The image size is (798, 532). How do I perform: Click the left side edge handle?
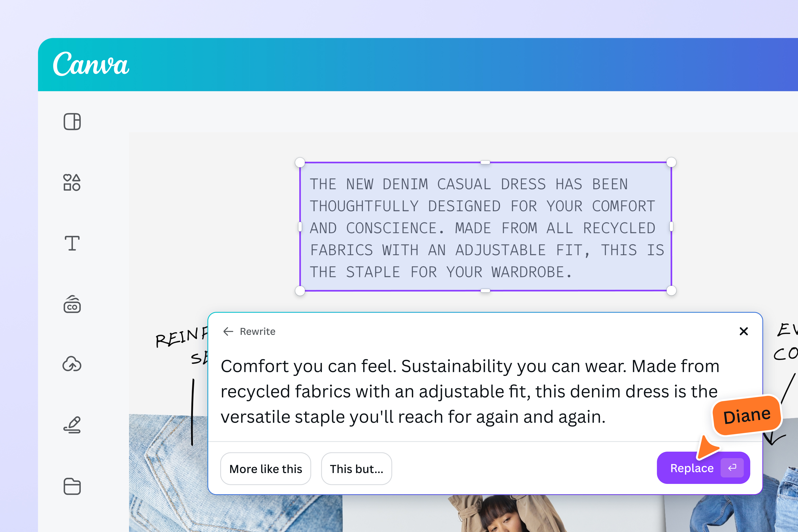pyautogui.click(x=300, y=227)
